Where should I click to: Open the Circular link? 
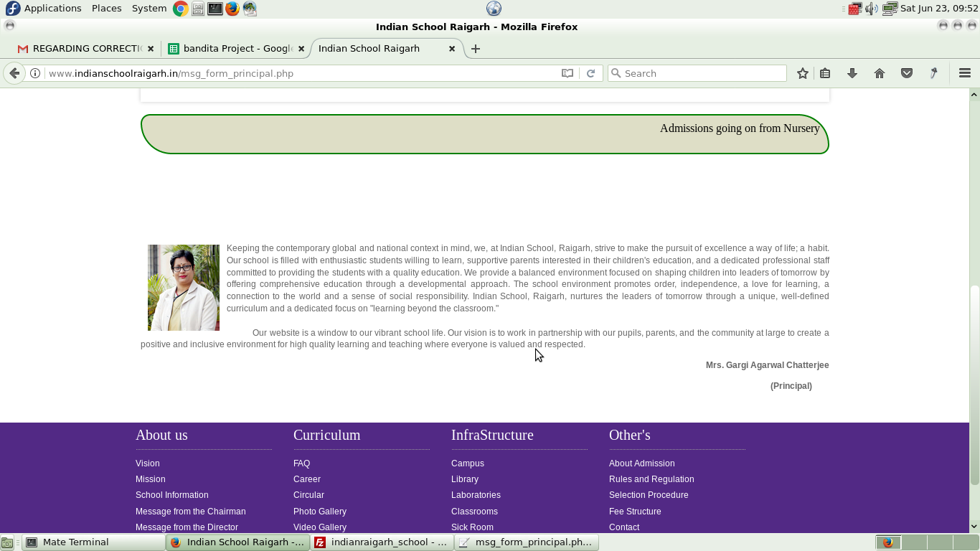[x=308, y=495]
